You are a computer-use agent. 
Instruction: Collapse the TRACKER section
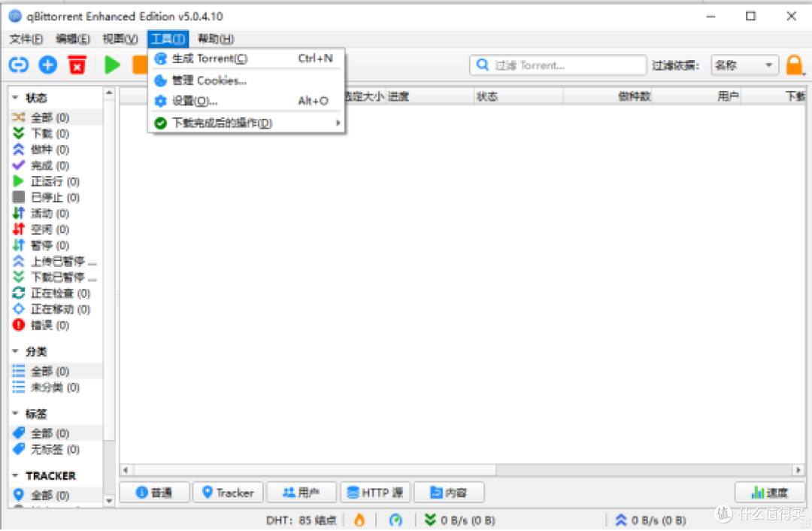[16, 475]
